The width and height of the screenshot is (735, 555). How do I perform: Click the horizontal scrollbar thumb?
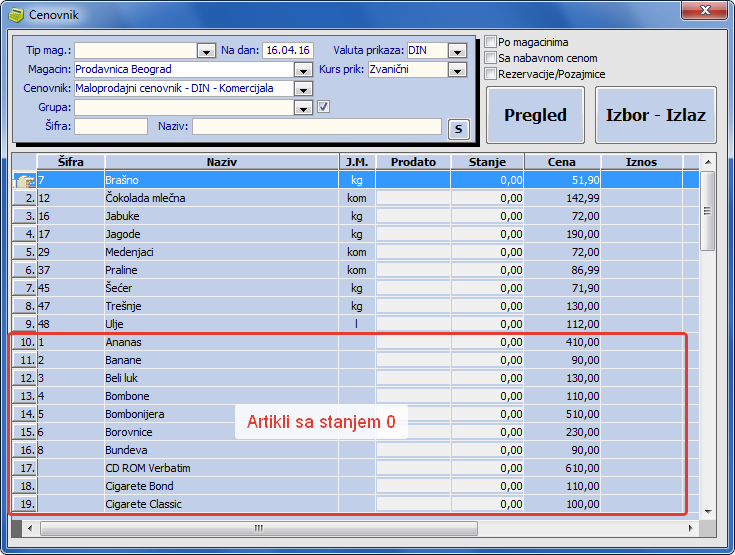click(259, 528)
